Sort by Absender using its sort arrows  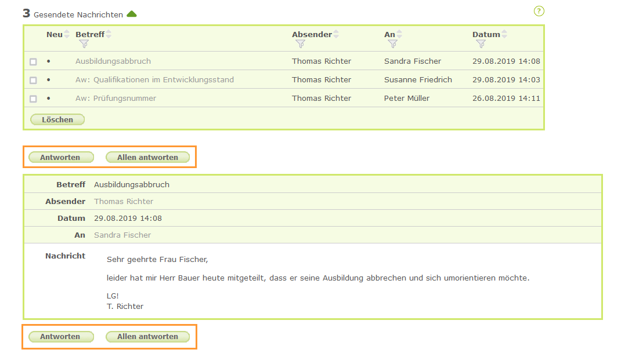point(335,34)
